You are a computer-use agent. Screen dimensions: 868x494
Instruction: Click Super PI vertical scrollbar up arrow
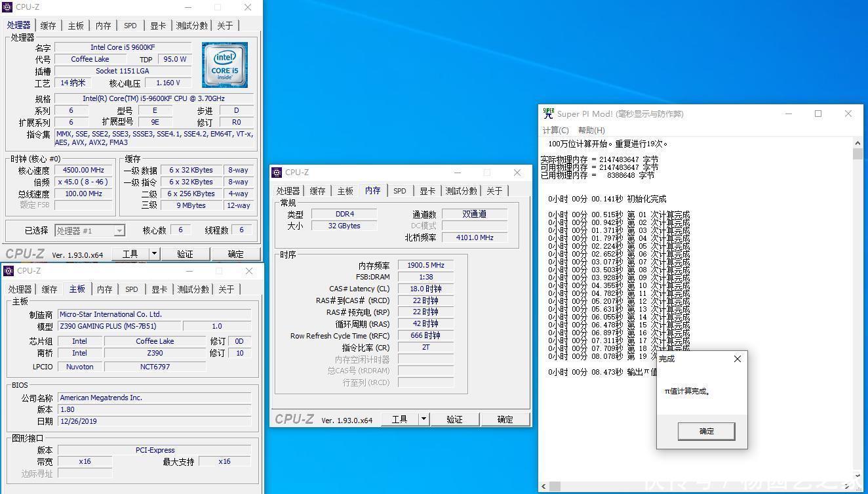tap(858, 143)
